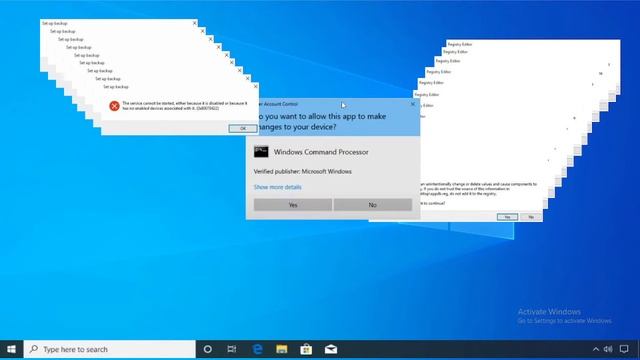This screenshot has width=640, height=360.
Task: Open Microsoft Store from taskbar
Action: (306, 349)
